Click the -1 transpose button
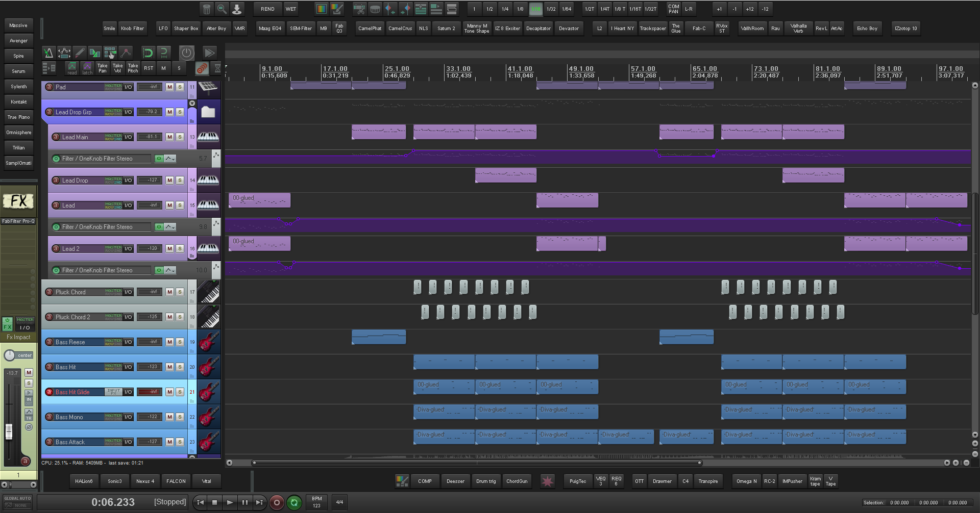This screenshot has width=980, height=513. coord(734,9)
